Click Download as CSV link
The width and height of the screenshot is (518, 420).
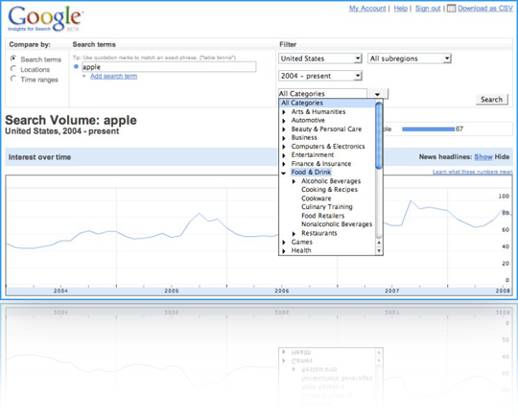485,9
